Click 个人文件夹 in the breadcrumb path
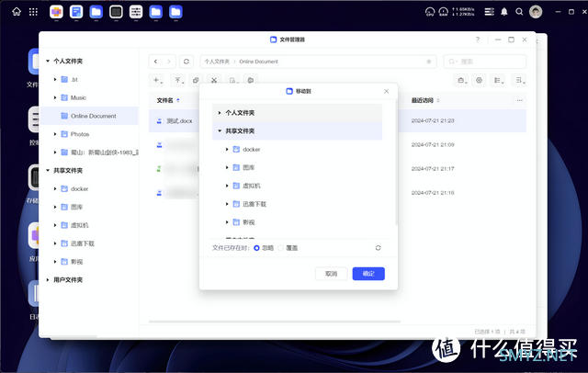Screen dimensions: 588x373 217,62
